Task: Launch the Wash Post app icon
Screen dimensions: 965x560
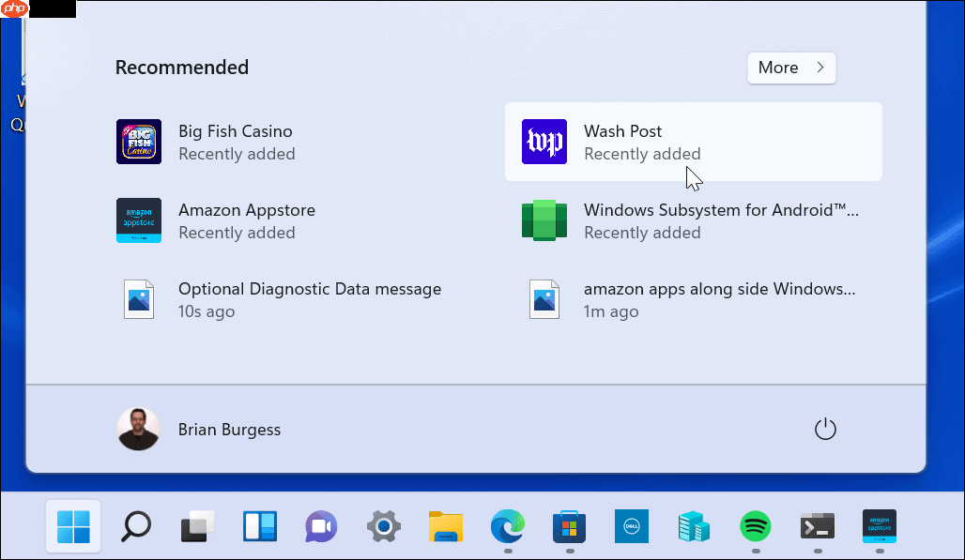Action: tap(544, 142)
